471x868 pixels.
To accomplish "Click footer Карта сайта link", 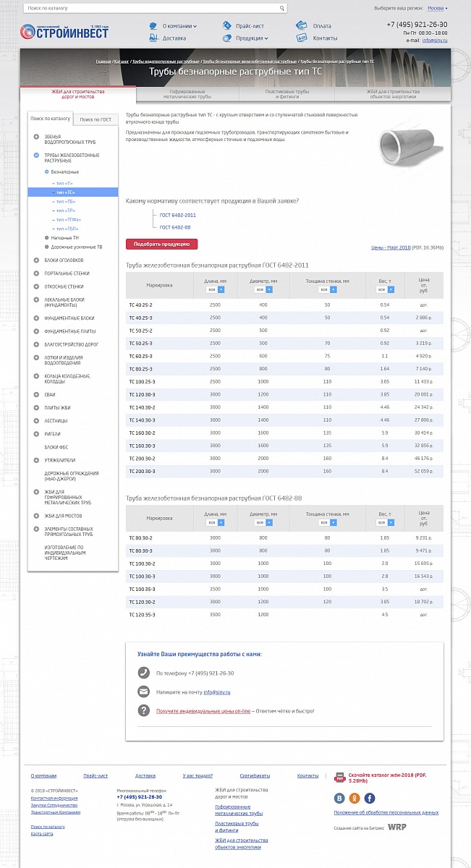I will coord(41,834).
